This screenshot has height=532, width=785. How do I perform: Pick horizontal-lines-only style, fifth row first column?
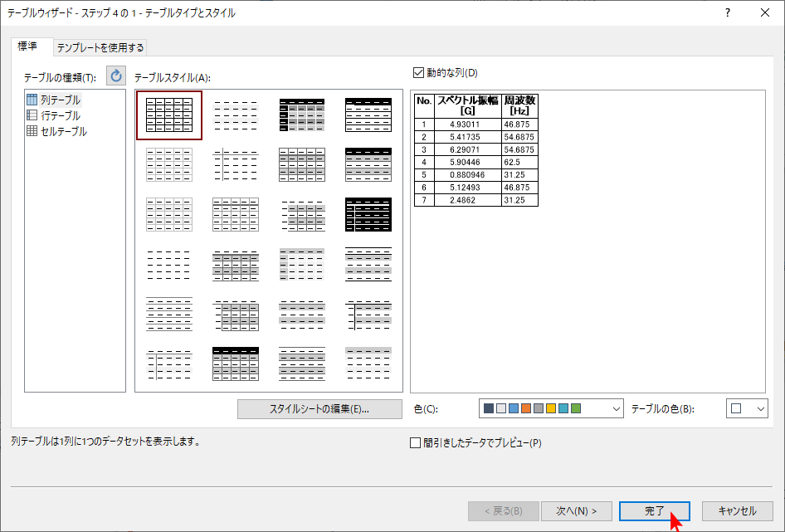[x=169, y=314]
